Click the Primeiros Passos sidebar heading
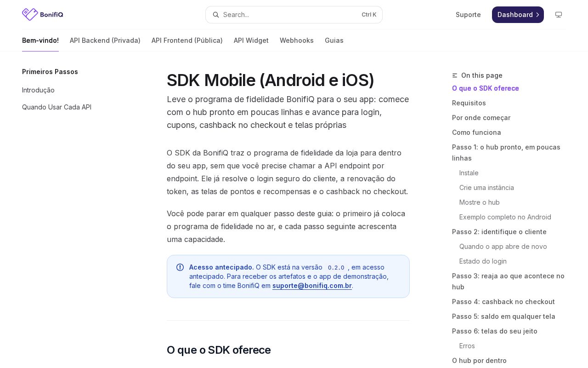 (x=50, y=72)
